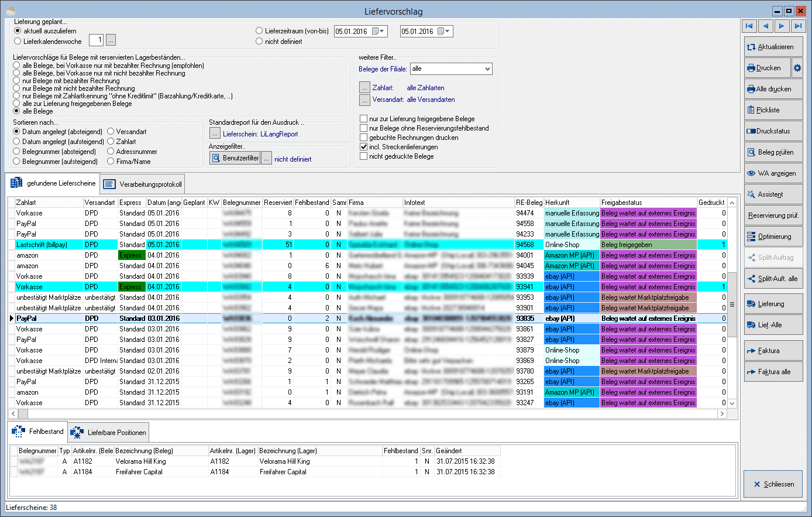Select 'Lieferkalenderwoche' radio button

tap(18, 41)
